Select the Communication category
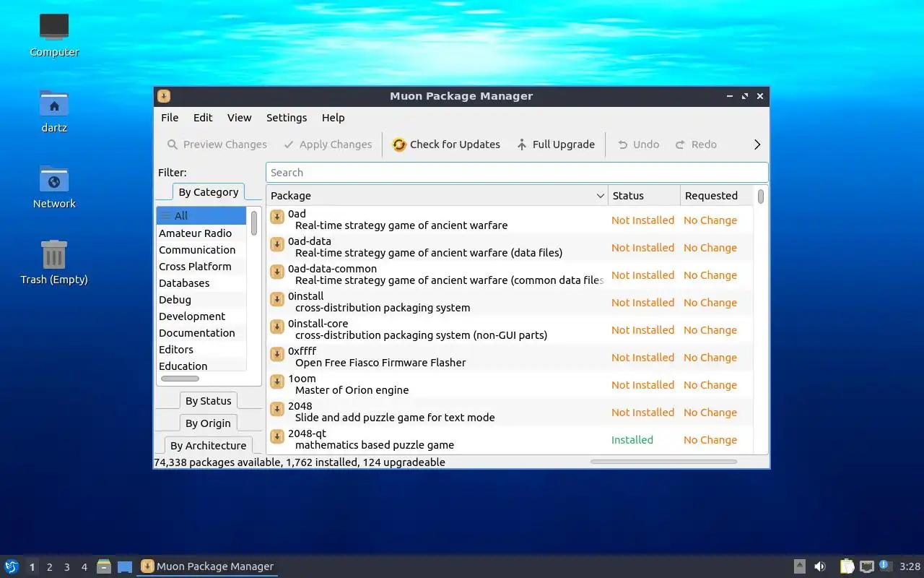 click(x=201, y=250)
